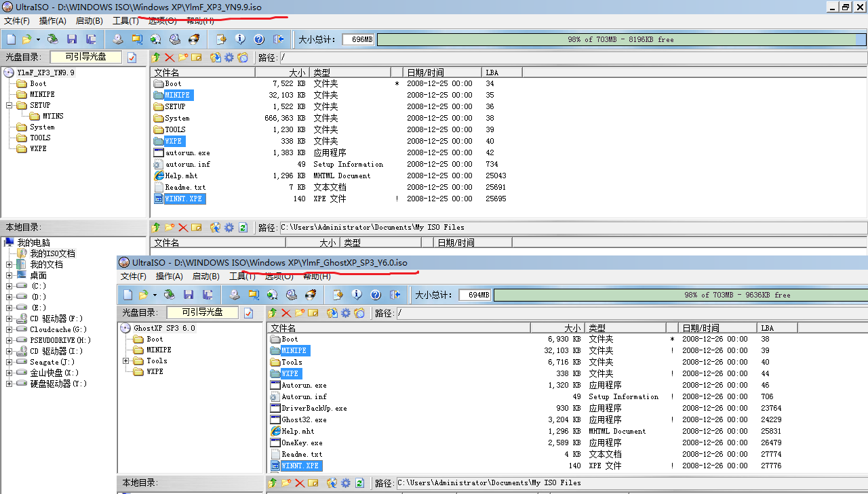Expand (D:) drive node
This screenshot has height=494, width=868.
tap(9, 297)
